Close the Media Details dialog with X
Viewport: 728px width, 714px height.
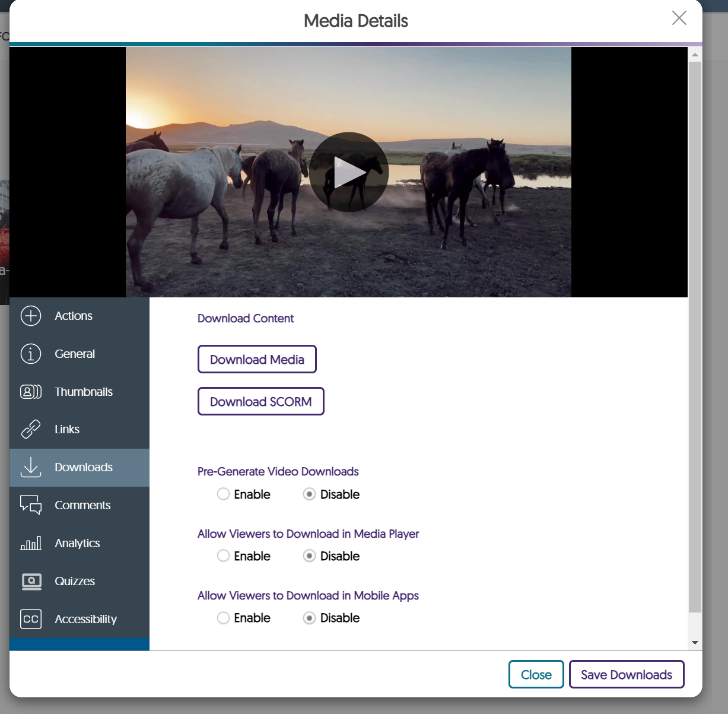click(x=679, y=18)
